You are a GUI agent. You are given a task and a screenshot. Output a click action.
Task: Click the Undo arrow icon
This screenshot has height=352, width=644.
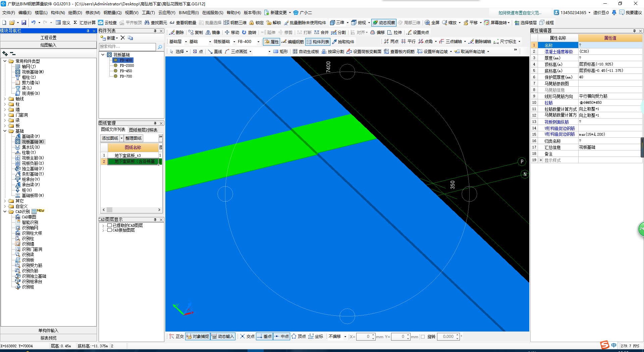tap(34, 23)
